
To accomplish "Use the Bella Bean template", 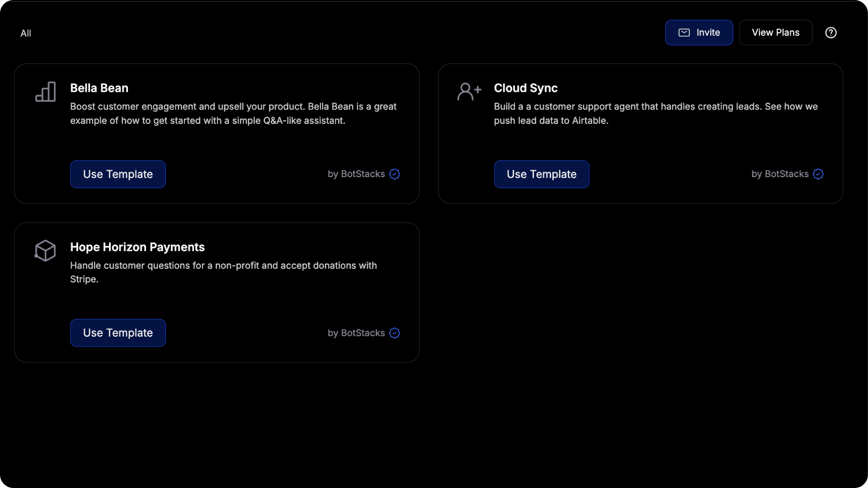I will [118, 174].
